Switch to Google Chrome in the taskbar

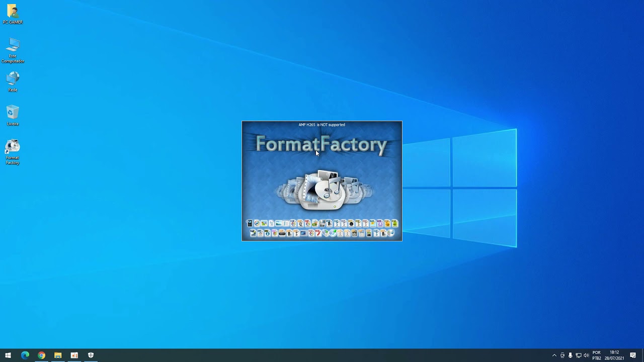pos(41,355)
